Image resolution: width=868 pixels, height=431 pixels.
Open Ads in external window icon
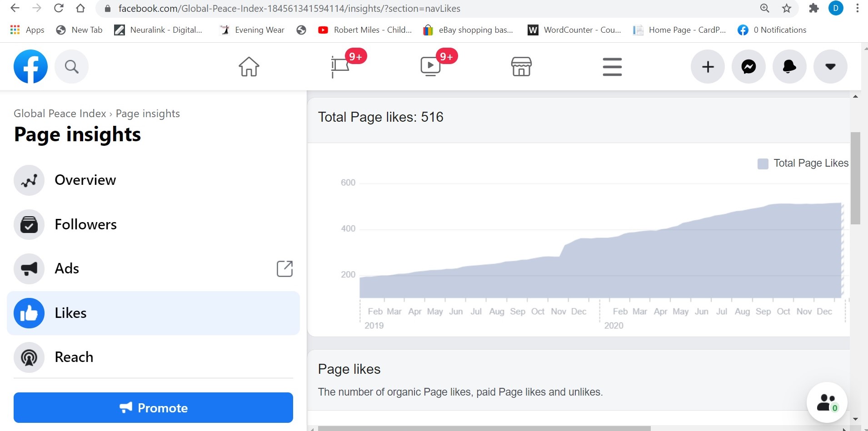(284, 268)
